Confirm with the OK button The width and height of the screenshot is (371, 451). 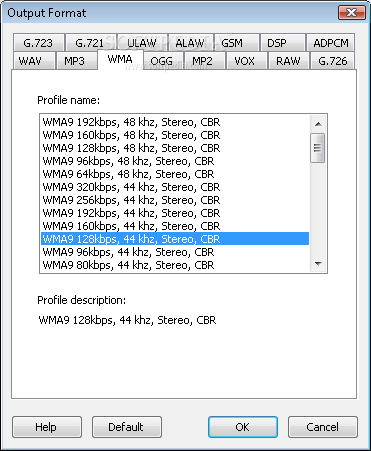[243, 427]
